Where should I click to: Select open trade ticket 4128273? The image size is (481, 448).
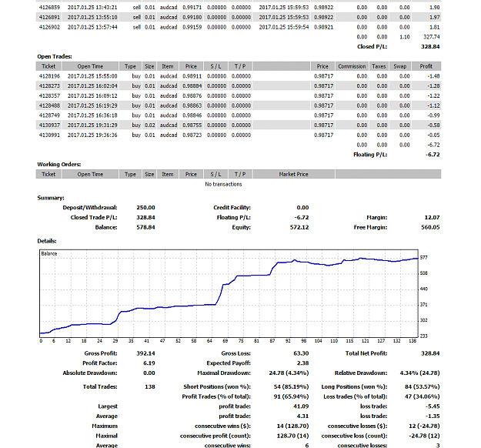tap(49, 86)
